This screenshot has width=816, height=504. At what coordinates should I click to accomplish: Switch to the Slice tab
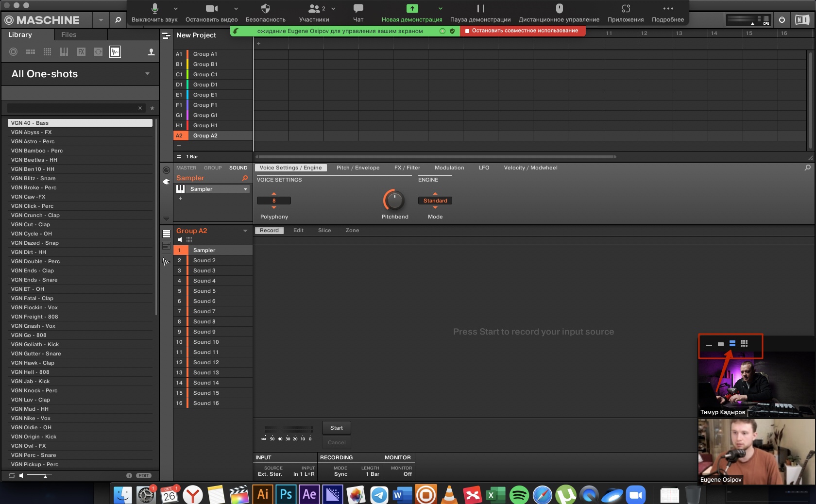pos(324,231)
